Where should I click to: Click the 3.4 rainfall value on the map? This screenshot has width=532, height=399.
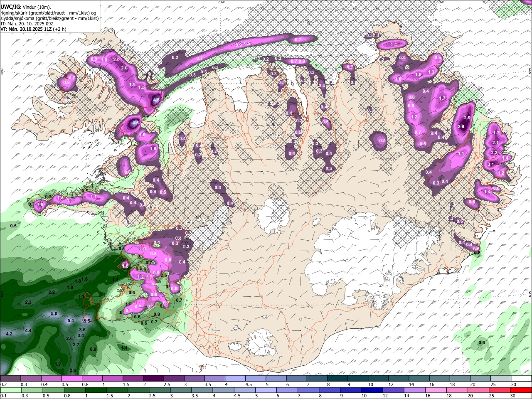tap(81, 335)
